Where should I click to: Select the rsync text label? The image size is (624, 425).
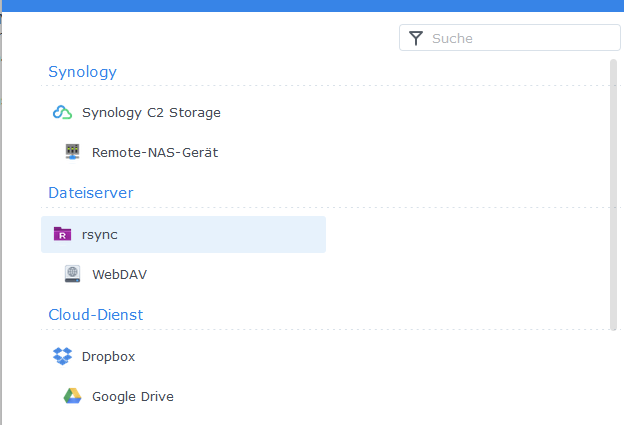(x=100, y=234)
